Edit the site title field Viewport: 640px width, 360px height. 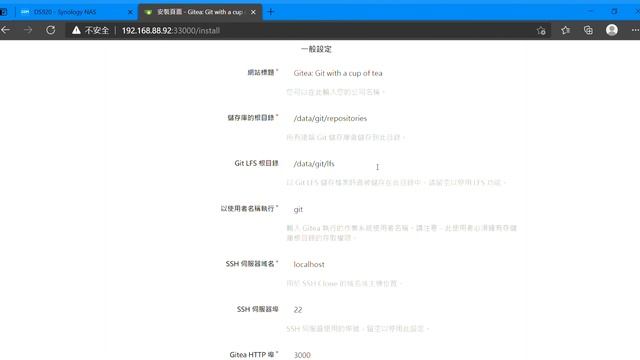402,73
